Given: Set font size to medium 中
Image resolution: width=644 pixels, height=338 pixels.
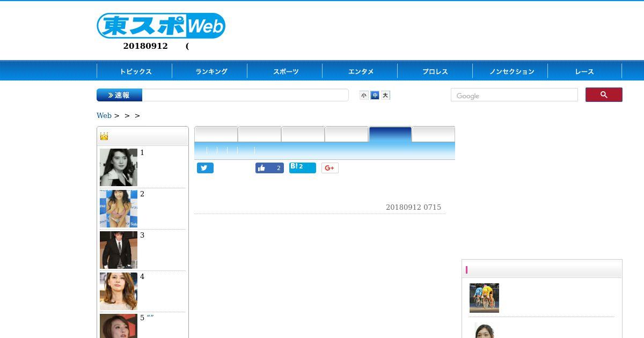Looking at the screenshot, I should [375, 95].
